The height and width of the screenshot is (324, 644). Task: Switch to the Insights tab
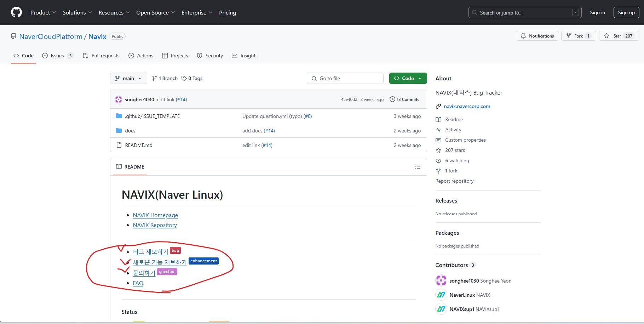(245, 56)
